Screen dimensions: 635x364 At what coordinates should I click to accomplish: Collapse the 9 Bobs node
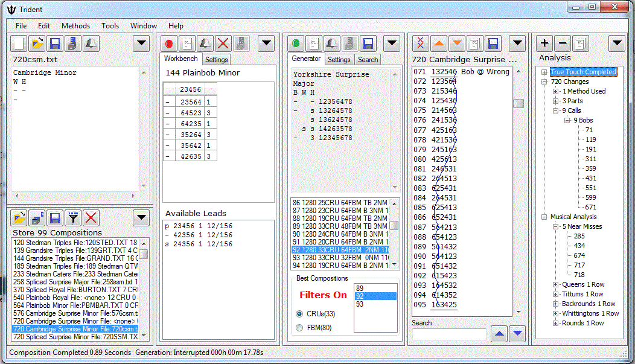point(567,120)
